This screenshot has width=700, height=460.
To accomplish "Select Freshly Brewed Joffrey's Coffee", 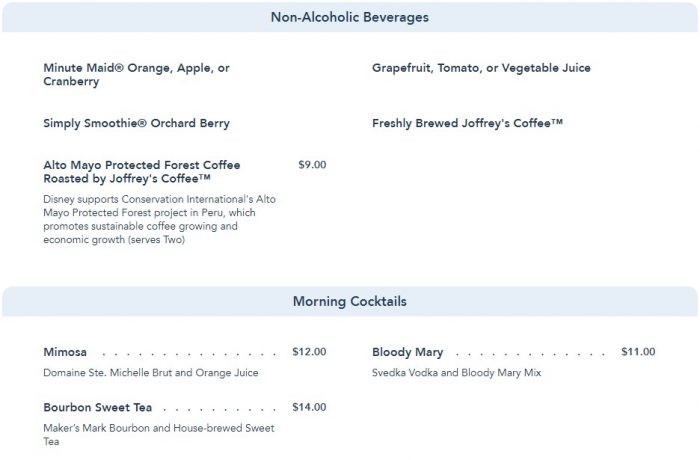I will tap(467, 123).
